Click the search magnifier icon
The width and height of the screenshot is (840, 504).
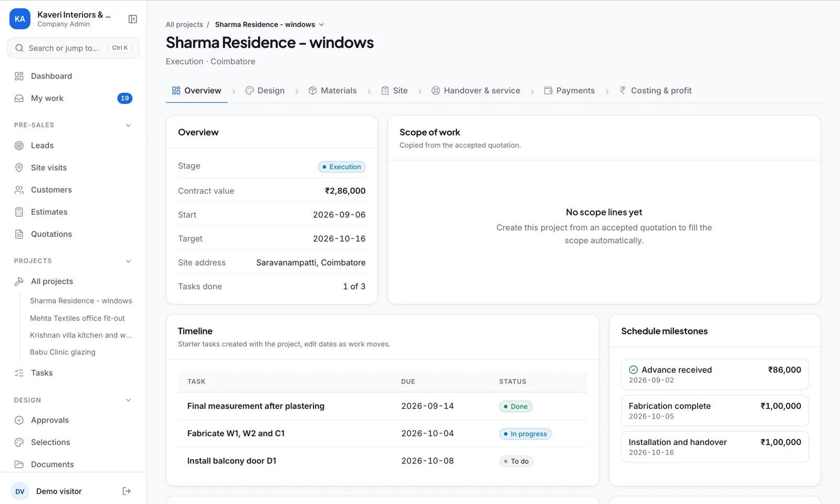[x=19, y=48]
